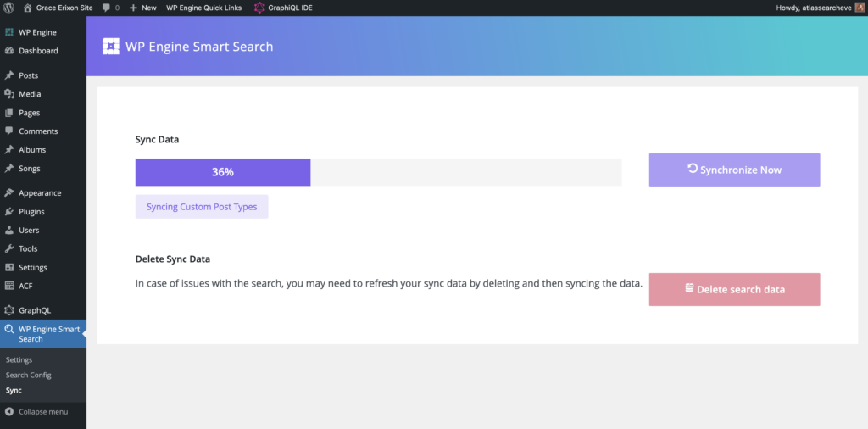This screenshot has height=429, width=868.
Task: Expand the New content dropdown
Action: (142, 8)
